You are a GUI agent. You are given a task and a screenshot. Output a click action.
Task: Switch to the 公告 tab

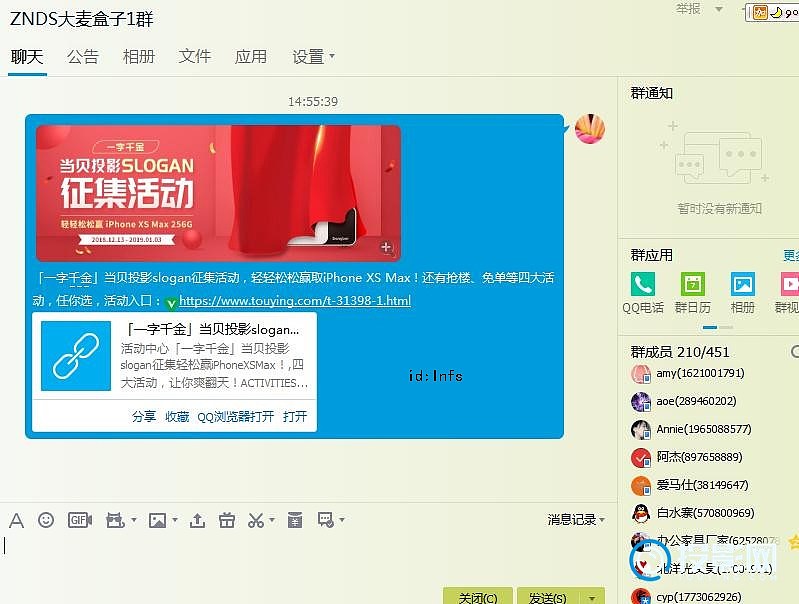83,56
